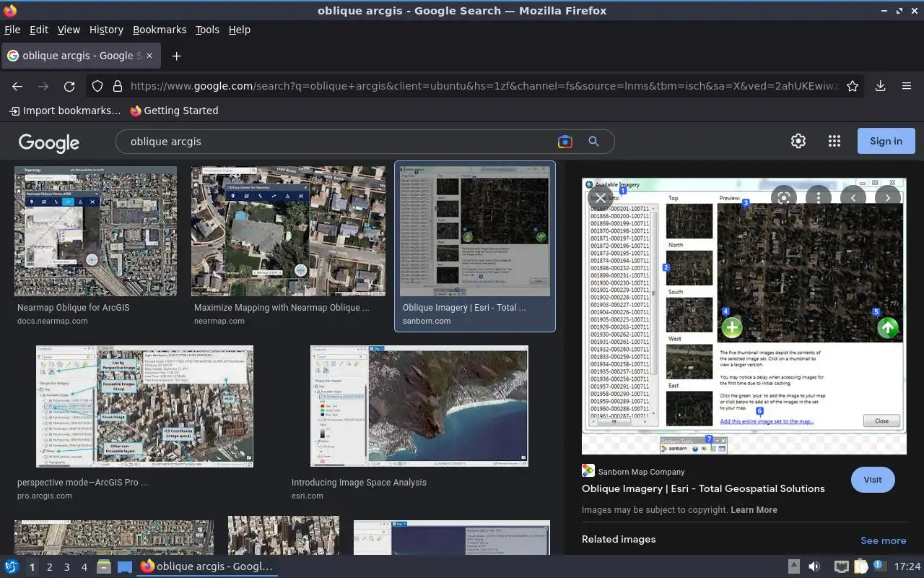The height and width of the screenshot is (578, 924).
Task: Open the View menu
Action: [x=69, y=30]
